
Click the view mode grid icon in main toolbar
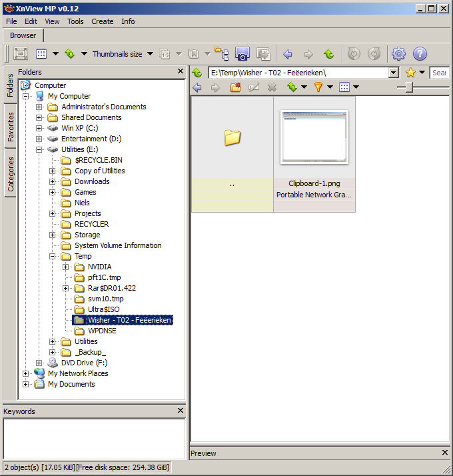pyautogui.click(x=41, y=54)
